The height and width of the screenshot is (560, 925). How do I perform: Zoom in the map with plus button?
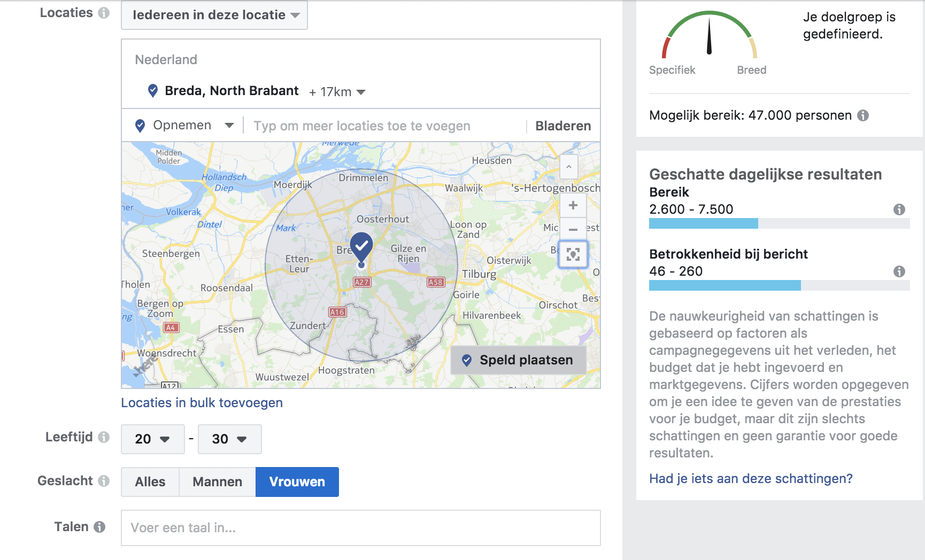pyautogui.click(x=573, y=206)
